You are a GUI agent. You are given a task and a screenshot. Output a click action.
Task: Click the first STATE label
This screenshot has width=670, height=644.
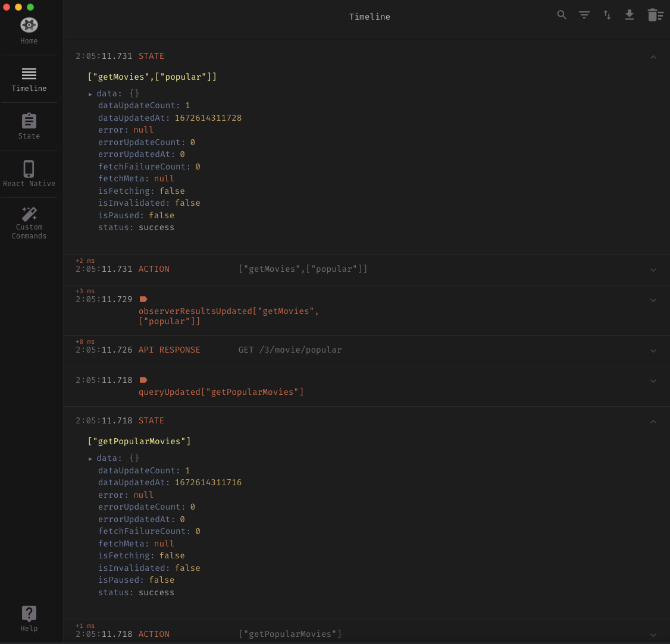click(151, 56)
